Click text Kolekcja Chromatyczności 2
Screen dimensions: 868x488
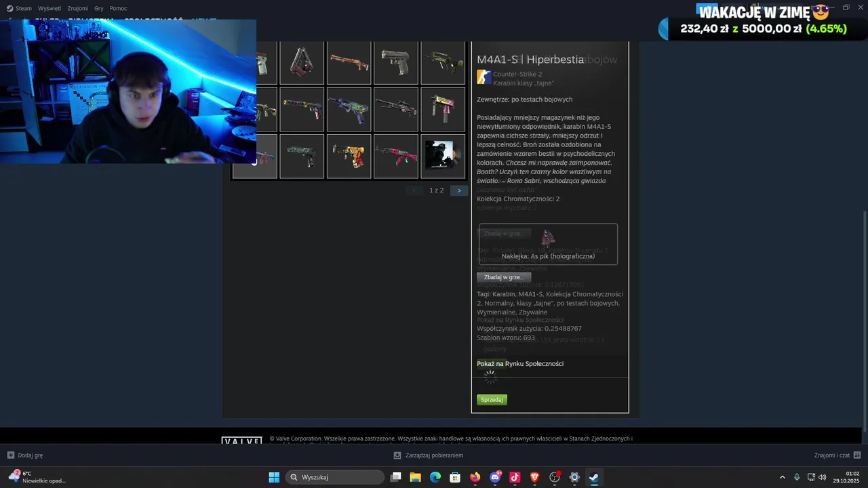pos(518,199)
